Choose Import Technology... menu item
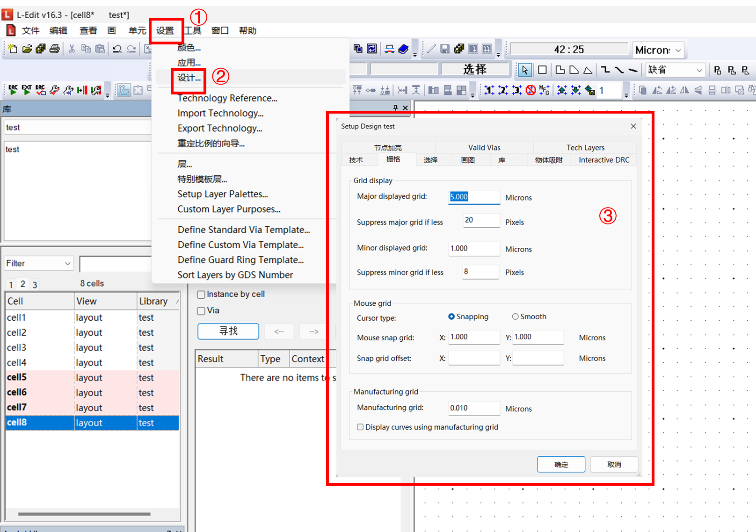Screen dimensions: 756x532 tap(220, 113)
